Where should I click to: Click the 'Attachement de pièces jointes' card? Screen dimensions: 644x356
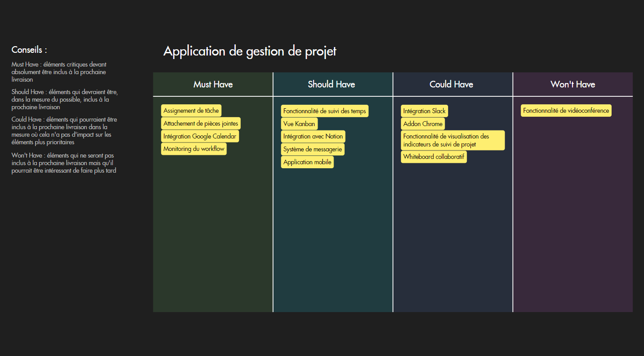coord(201,123)
